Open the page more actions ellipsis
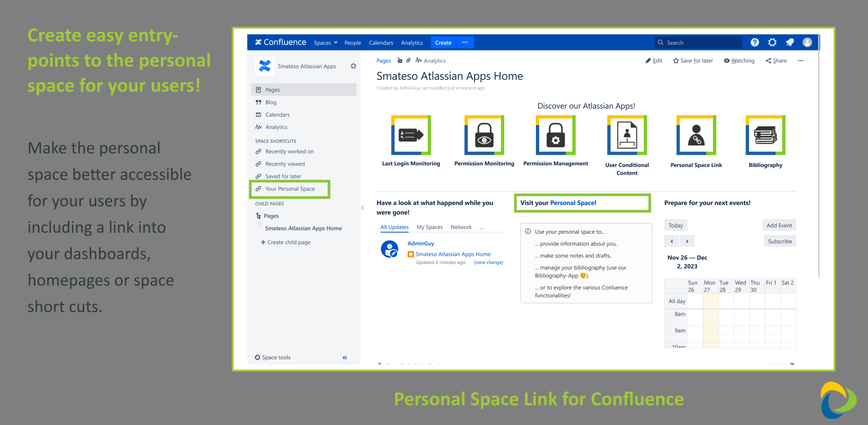The height and width of the screenshot is (425, 868). point(801,61)
